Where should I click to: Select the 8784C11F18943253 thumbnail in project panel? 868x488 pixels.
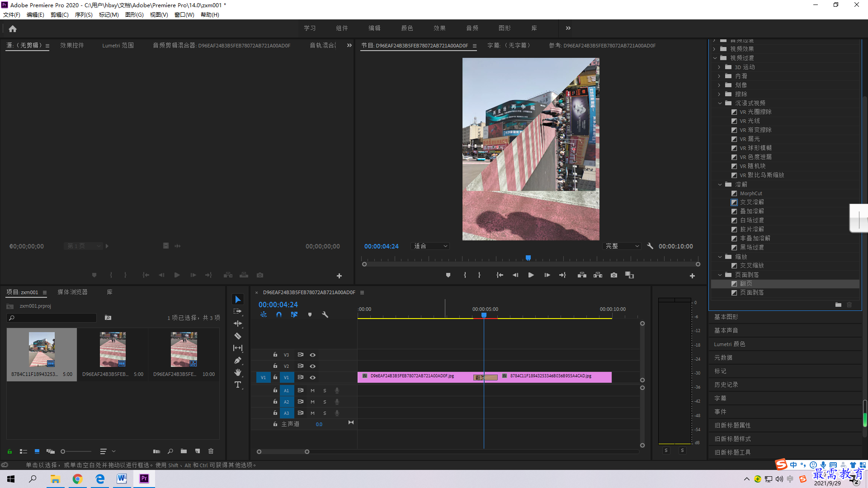42,350
